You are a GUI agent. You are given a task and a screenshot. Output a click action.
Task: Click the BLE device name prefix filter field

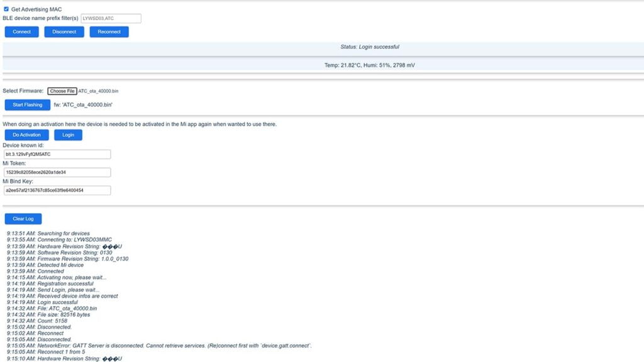click(111, 19)
